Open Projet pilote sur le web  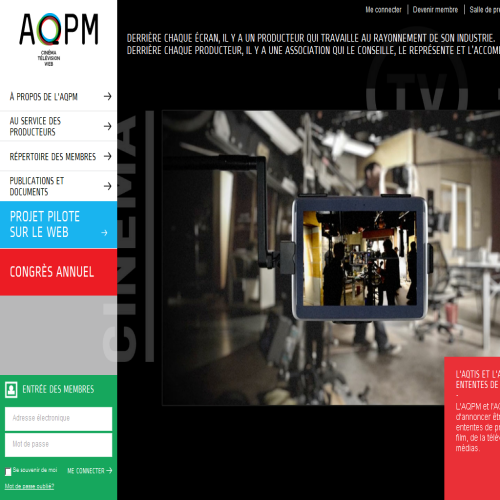point(58,225)
